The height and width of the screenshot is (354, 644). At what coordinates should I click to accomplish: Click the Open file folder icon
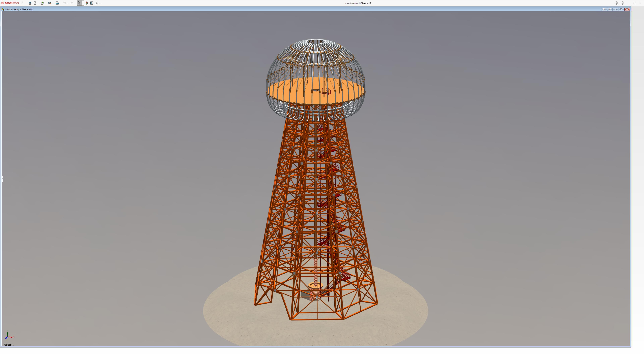[x=42, y=3]
